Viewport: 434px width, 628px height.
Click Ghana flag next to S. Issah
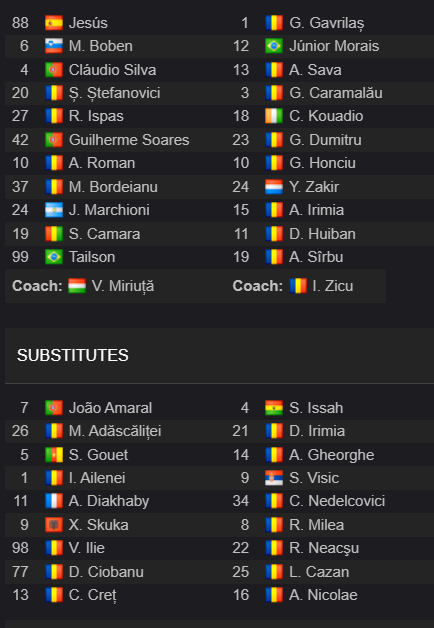(x=274, y=408)
